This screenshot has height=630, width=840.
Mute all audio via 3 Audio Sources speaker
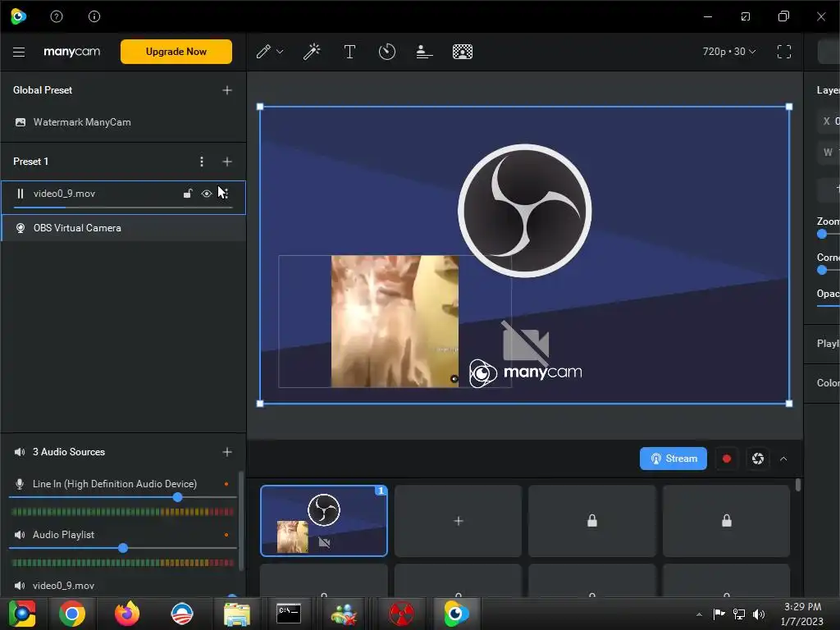[20, 452]
